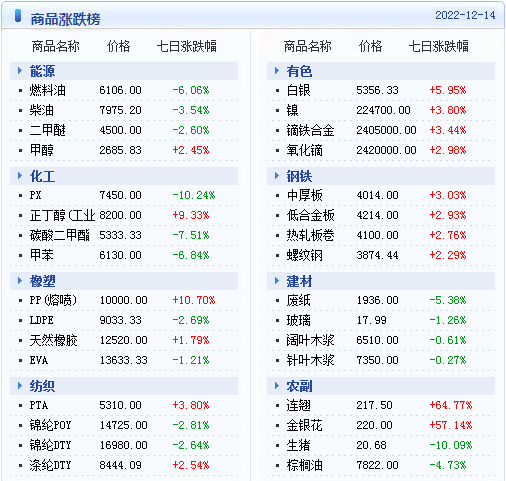Select the 柴油 commodity
The width and height of the screenshot is (506, 481).
click(x=42, y=110)
